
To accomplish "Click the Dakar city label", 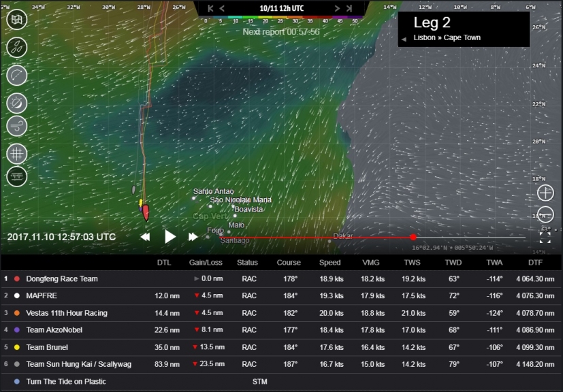I will [343, 236].
